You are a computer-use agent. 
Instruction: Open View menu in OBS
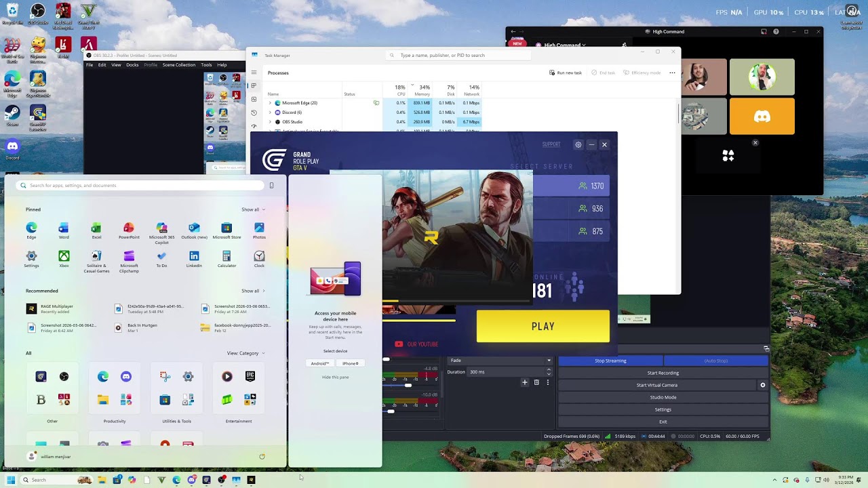point(116,65)
